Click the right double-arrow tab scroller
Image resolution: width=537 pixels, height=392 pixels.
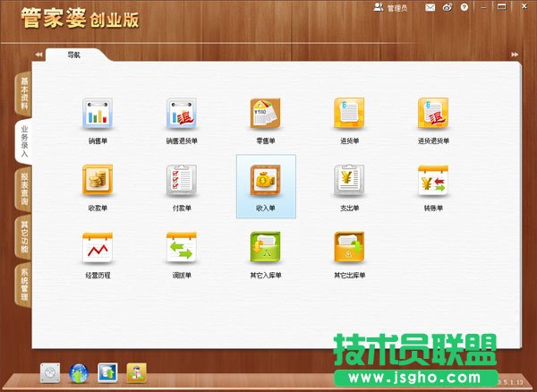pyautogui.click(x=515, y=55)
